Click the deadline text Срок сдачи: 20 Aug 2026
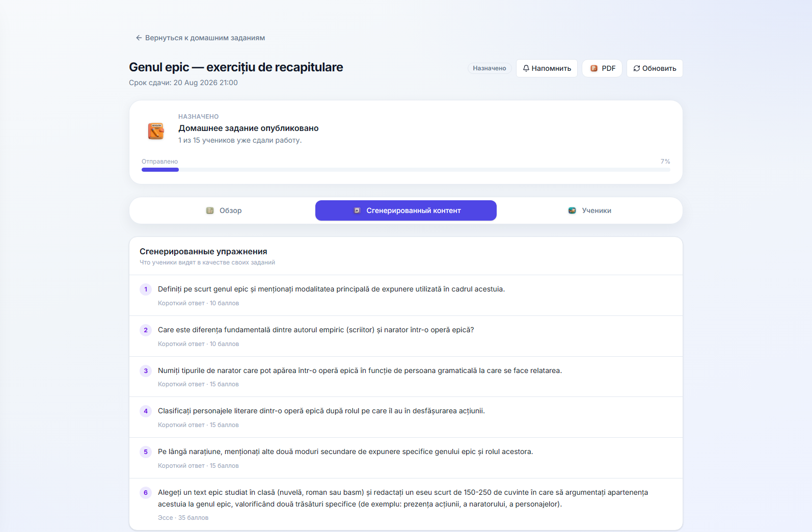 [183, 83]
